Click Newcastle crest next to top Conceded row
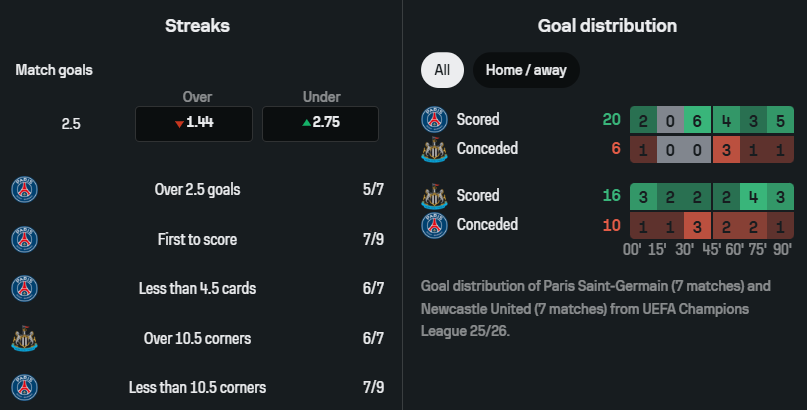The width and height of the screenshot is (807, 410). tap(434, 149)
